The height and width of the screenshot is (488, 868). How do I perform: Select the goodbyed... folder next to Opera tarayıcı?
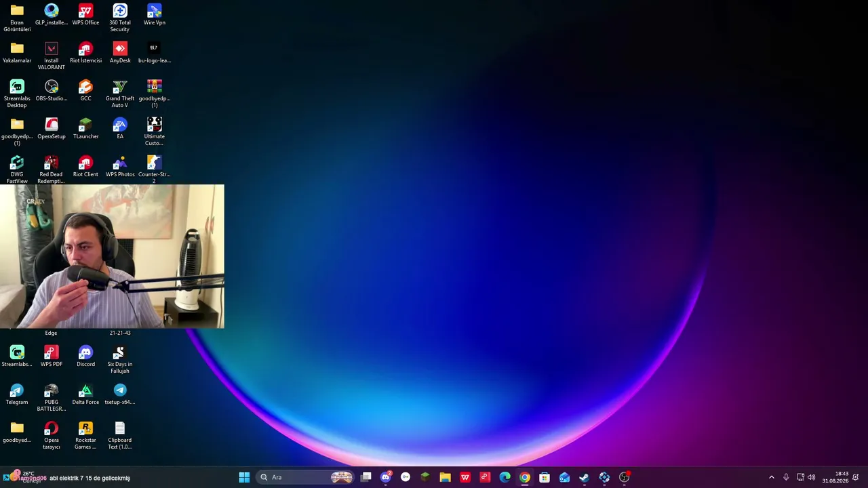[x=17, y=432]
